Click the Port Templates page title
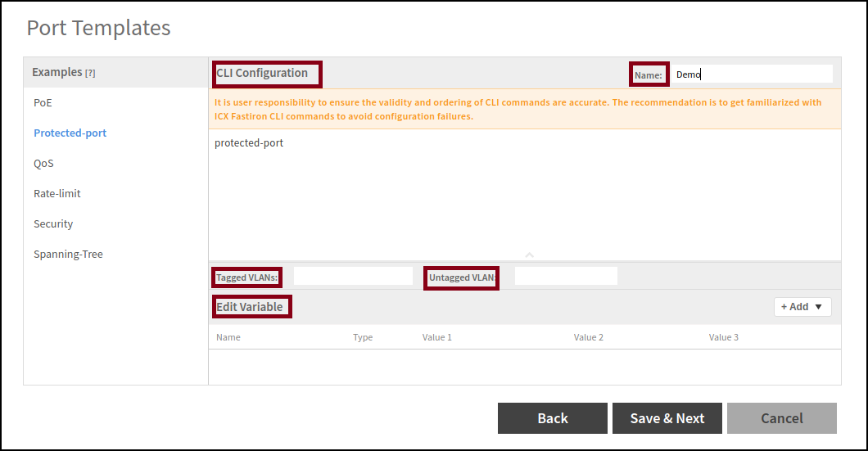 98,28
